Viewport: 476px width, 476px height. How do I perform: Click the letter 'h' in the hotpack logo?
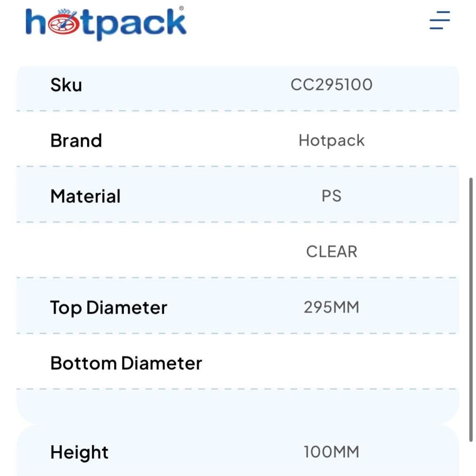pos(36,23)
